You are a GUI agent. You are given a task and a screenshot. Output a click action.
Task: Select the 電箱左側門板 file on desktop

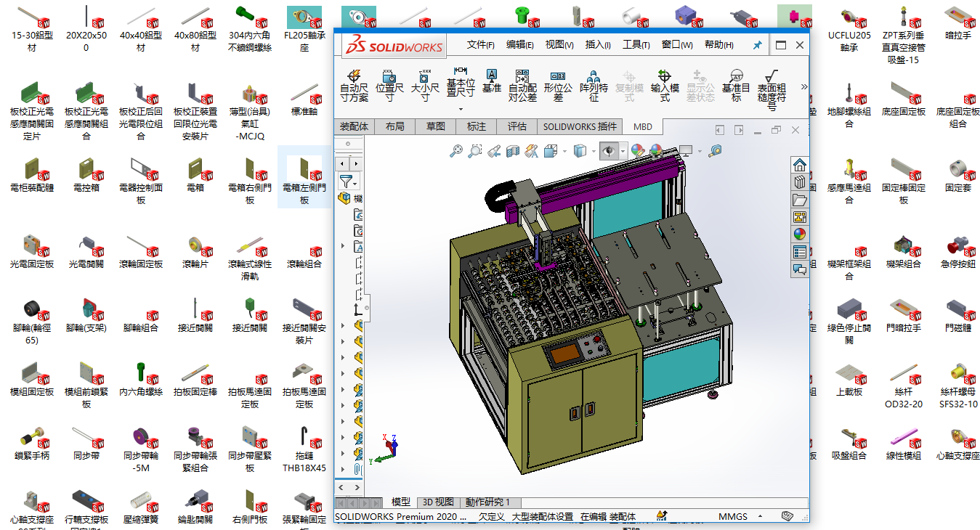(x=304, y=178)
